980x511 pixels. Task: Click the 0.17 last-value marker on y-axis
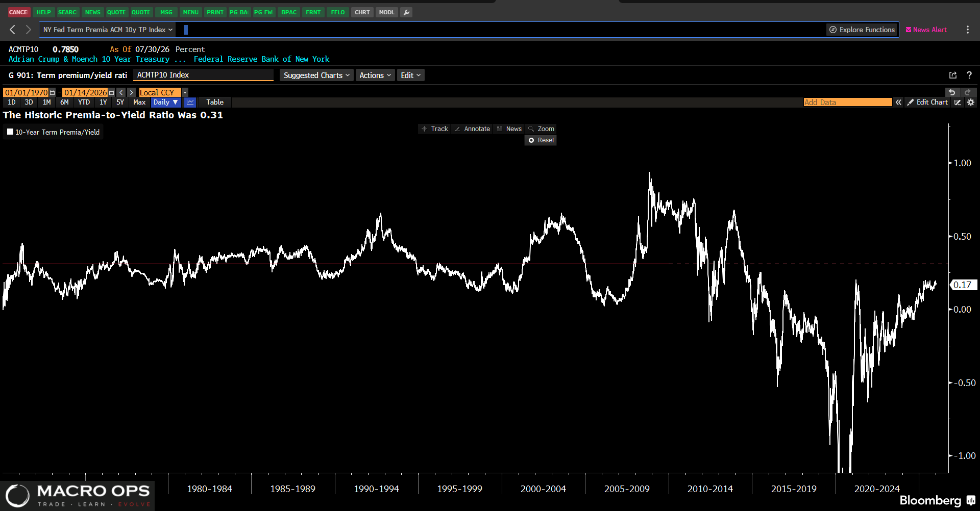(963, 285)
